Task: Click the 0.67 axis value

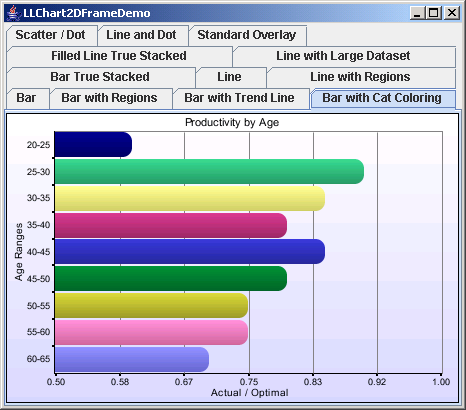Action: [x=184, y=382]
